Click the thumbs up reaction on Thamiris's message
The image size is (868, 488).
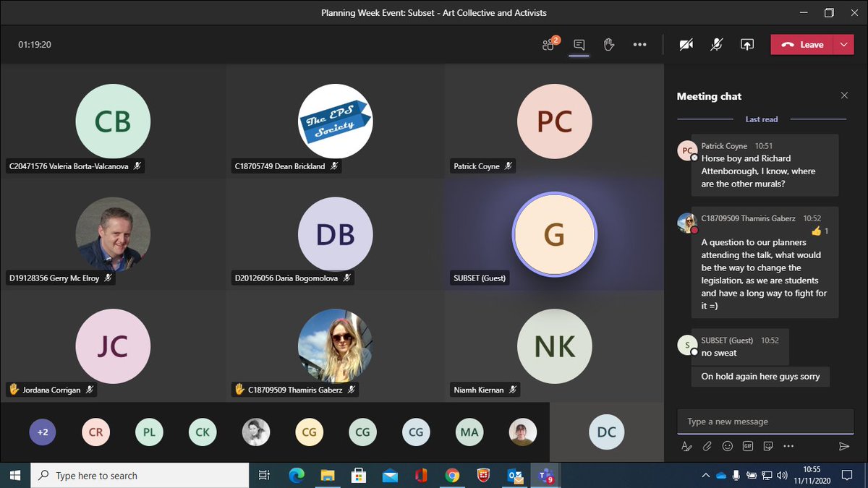pos(820,231)
